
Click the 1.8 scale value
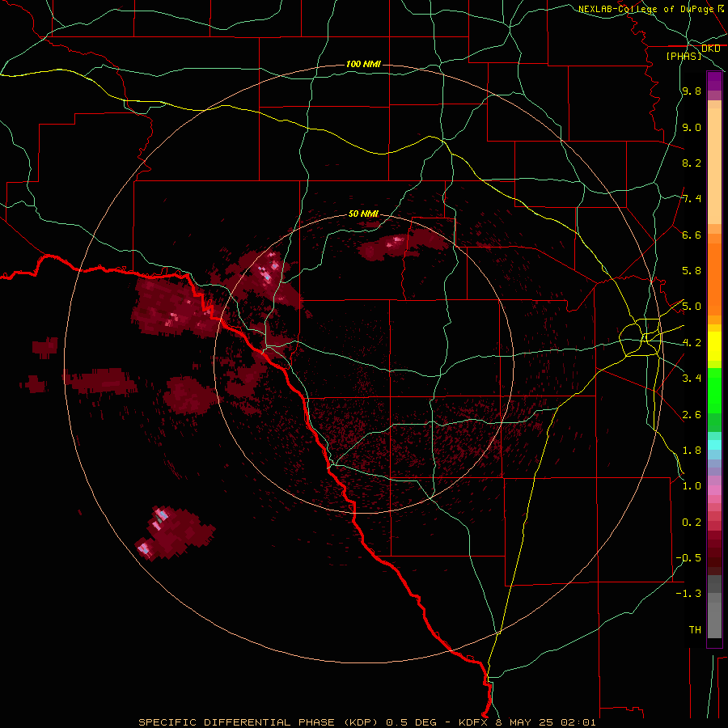[x=692, y=451]
